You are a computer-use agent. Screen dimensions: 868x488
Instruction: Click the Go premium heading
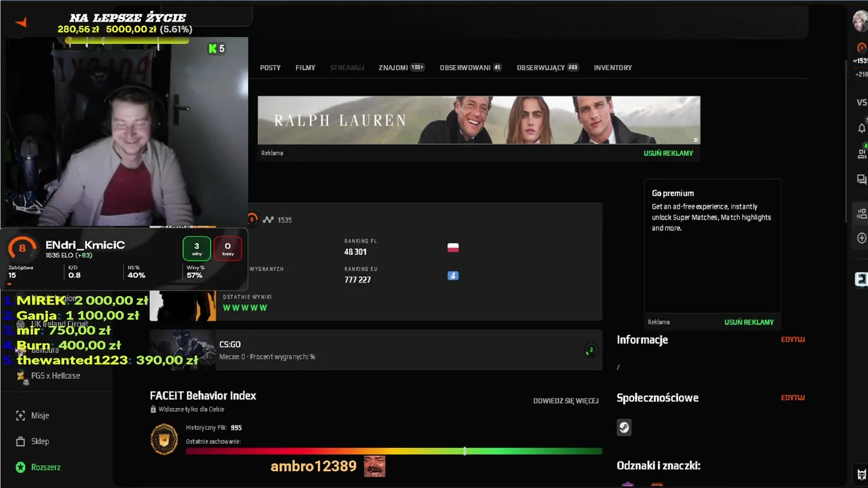(x=673, y=193)
